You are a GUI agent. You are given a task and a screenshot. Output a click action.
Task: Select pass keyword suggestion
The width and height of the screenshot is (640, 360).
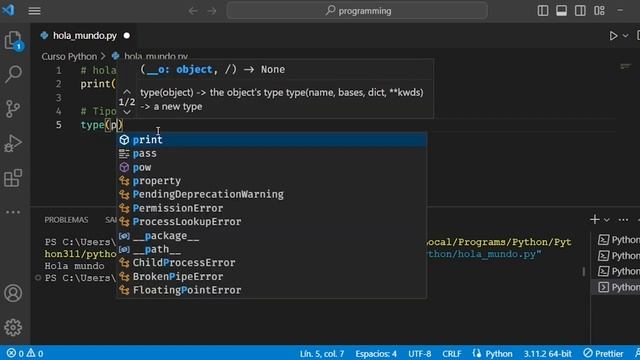coord(272,153)
